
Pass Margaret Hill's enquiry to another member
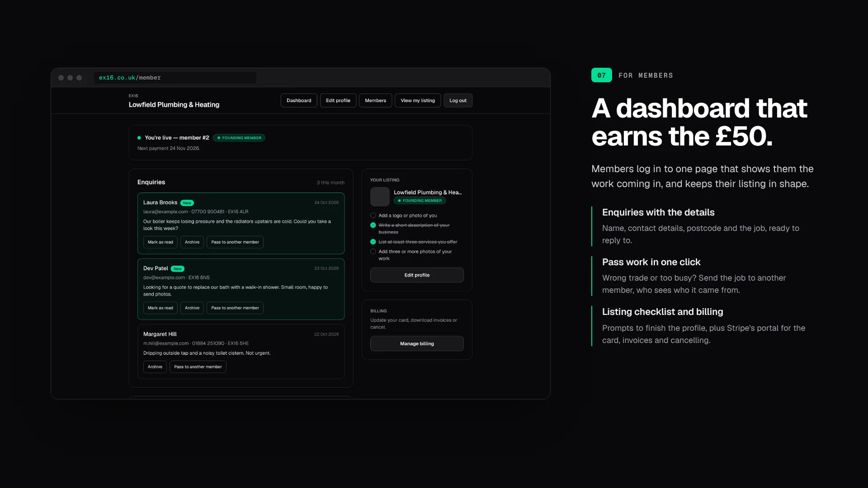tap(198, 367)
